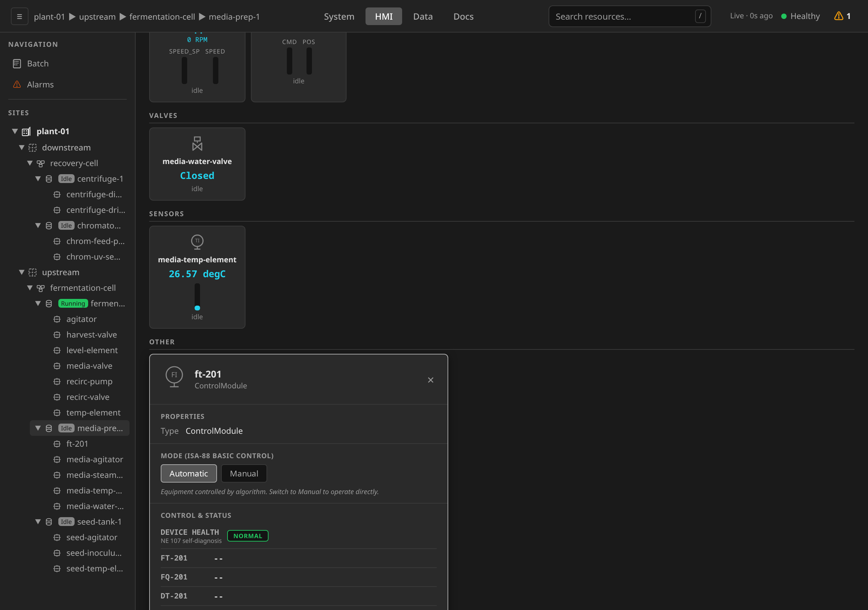Click the Alarms warning triangle icon in navigation

(x=17, y=84)
